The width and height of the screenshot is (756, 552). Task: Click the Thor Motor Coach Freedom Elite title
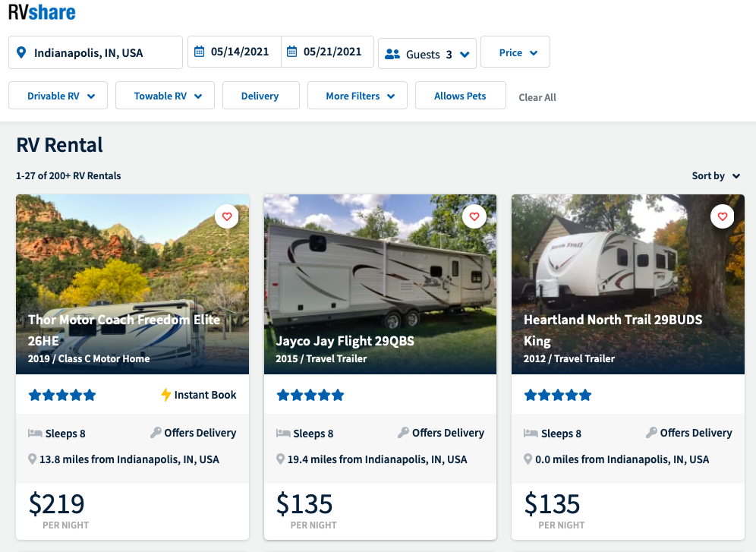tap(124, 330)
